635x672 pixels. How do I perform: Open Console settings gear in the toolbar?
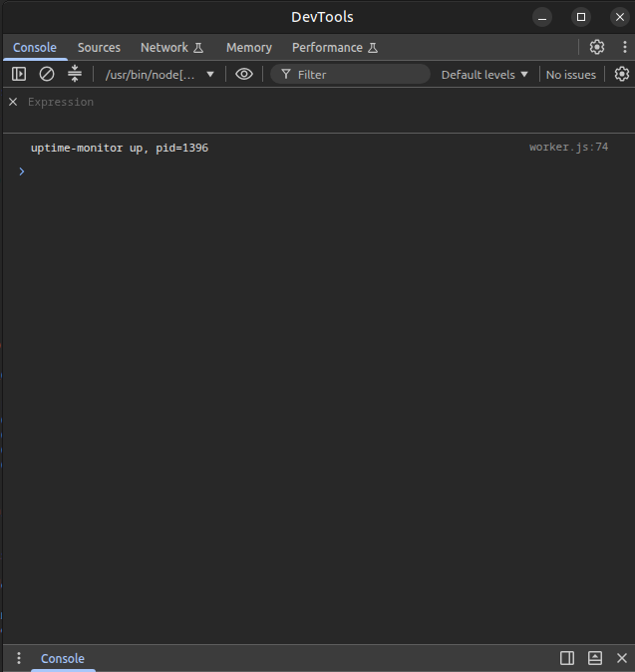click(x=622, y=74)
